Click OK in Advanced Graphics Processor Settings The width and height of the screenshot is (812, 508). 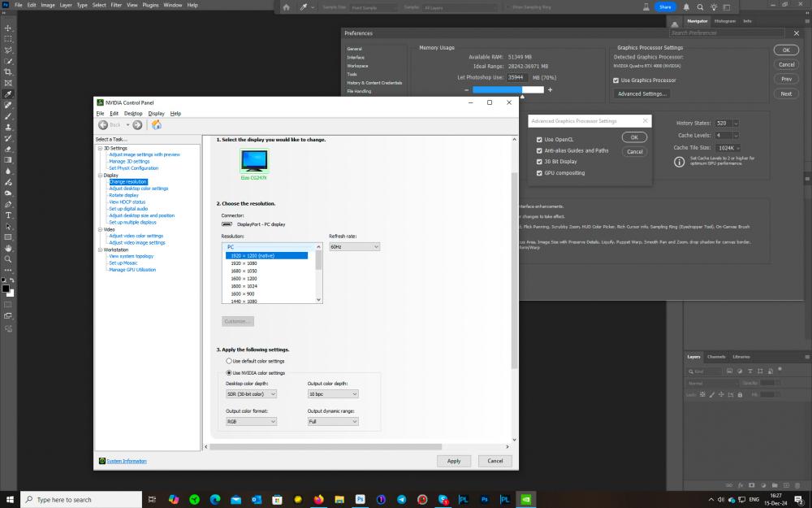[634, 137]
